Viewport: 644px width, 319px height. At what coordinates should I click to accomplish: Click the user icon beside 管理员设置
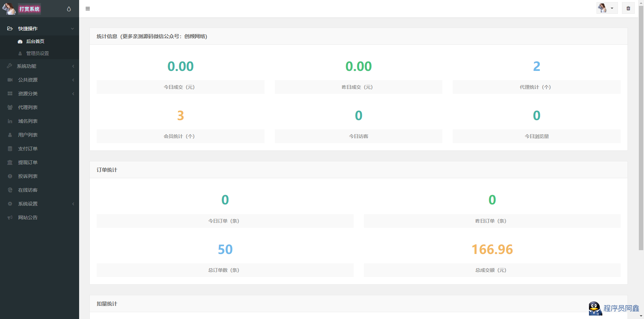tap(20, 53)
